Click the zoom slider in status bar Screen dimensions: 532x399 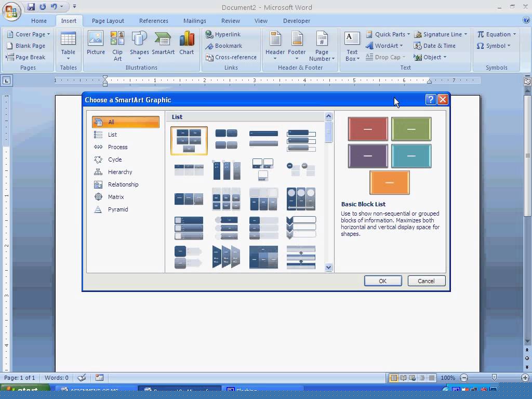(494, 378)
